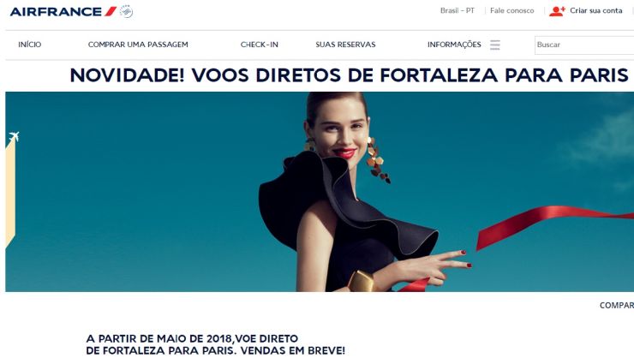Open the Início menu item
634x364 pixels.
[x=29, y=45]
